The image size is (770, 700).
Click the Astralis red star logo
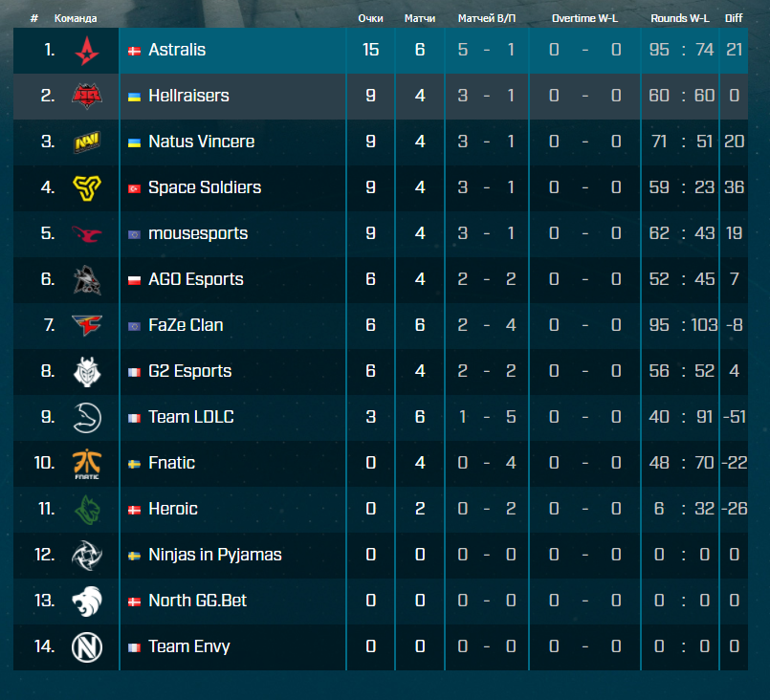87,50
